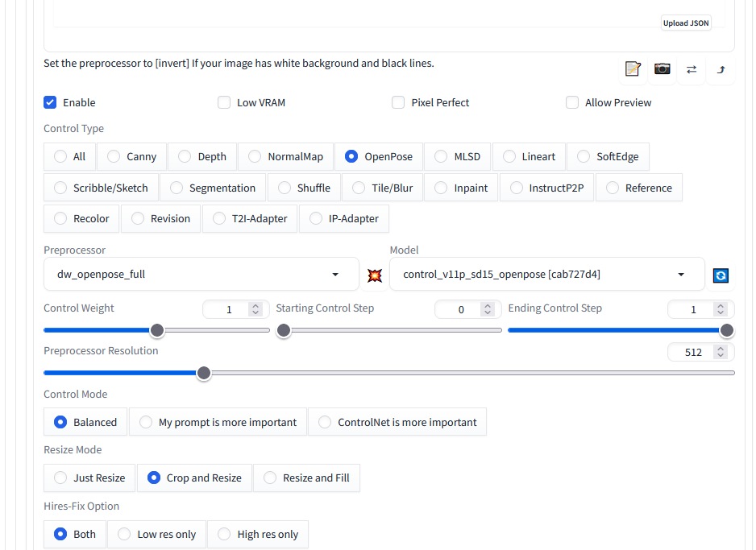
Task: Choose Just Resize mode
Action: coord(89,478)
